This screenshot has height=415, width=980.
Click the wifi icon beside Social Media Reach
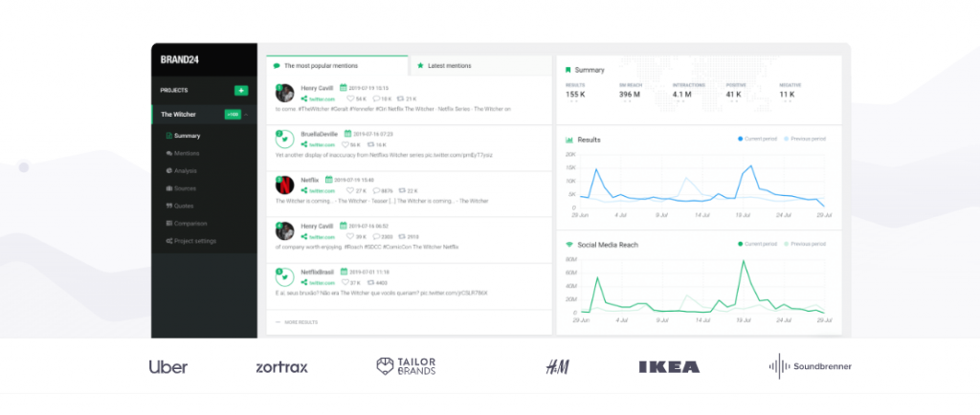point(569,245)
